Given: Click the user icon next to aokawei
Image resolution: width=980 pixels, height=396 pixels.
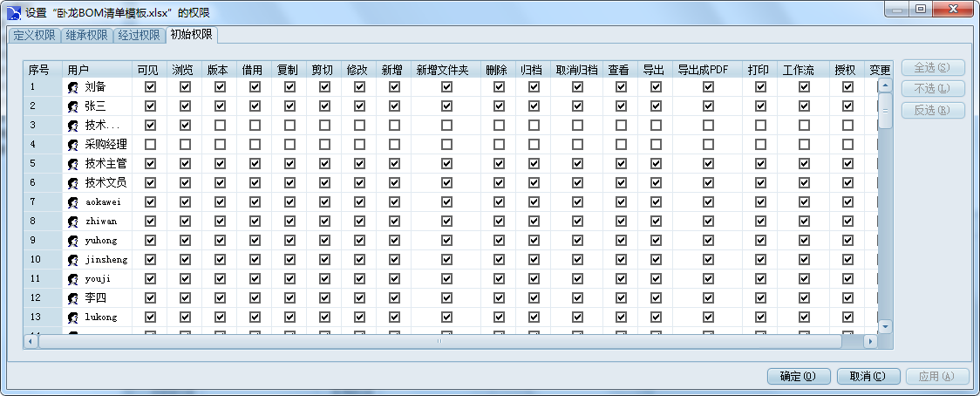Looking at the screenshot, I should pos(73,202).
